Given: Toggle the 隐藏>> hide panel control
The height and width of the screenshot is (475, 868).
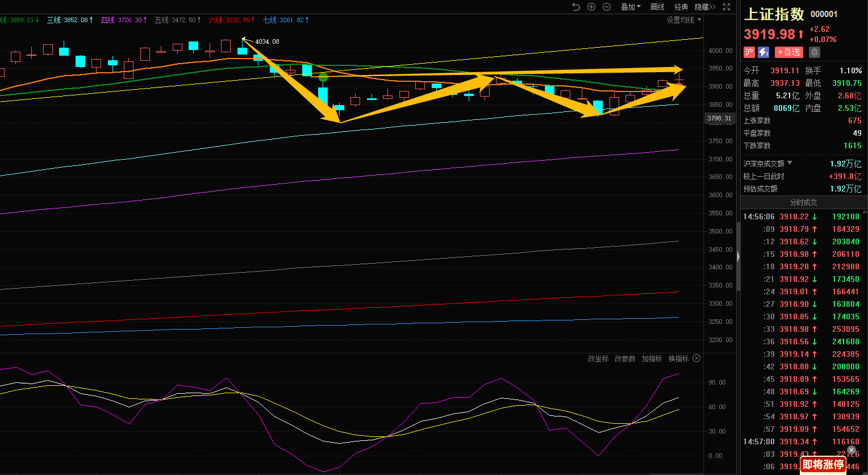Looking at the screenshot, I should tap(705, 7).
